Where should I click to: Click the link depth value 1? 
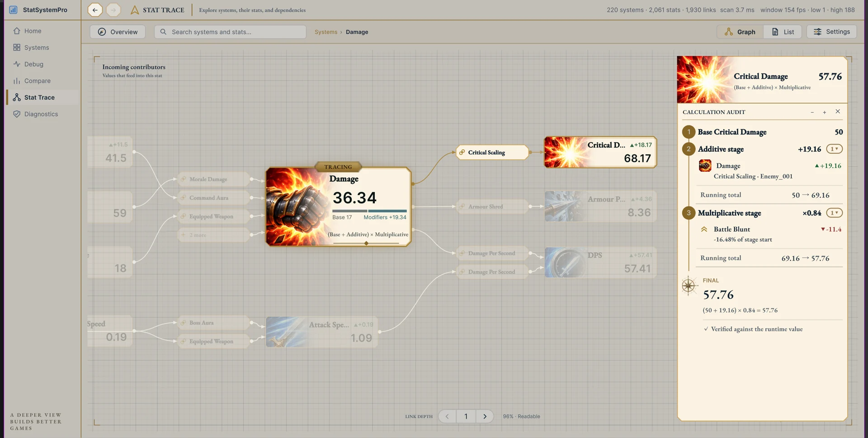pos(466,416)
